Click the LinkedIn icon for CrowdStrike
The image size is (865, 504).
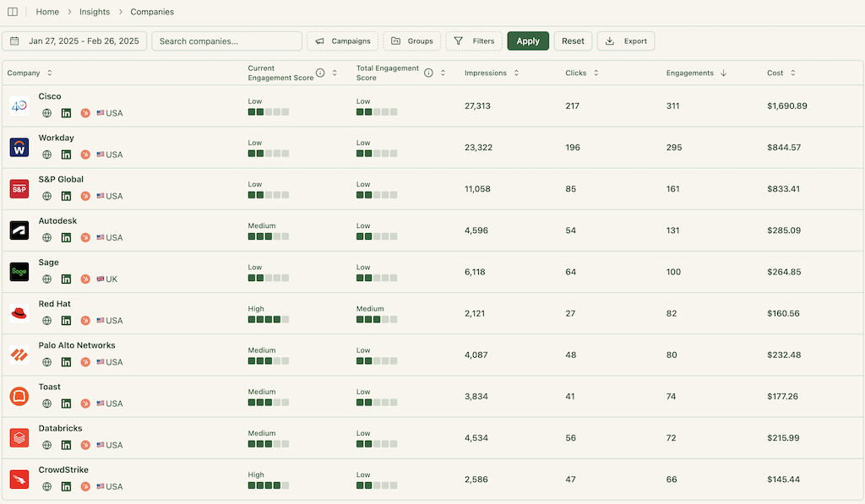pos(66,486)
